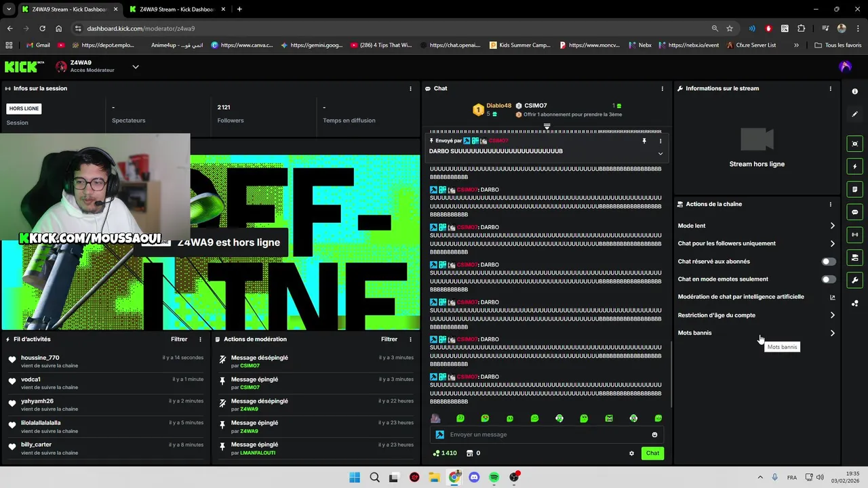Click user vodca1 in activity feed
The height and width of the screenshot is (488, 868).
(x=31, y=380)
